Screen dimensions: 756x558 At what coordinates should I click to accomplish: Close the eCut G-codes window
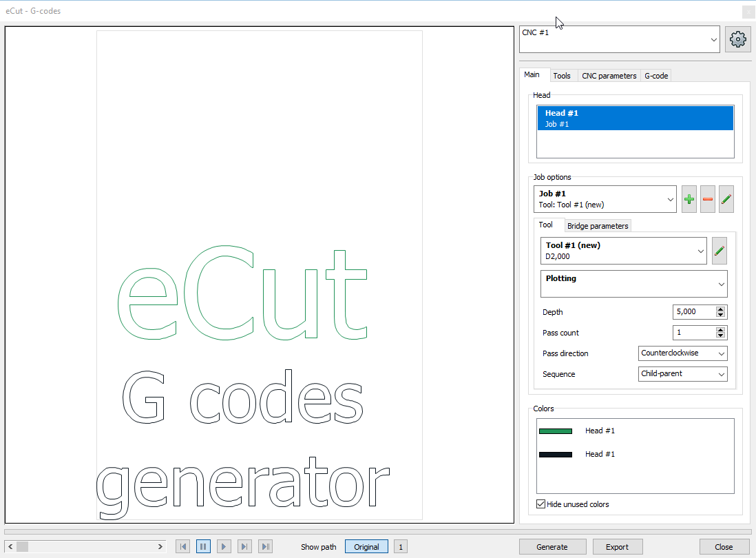(748, 11)
